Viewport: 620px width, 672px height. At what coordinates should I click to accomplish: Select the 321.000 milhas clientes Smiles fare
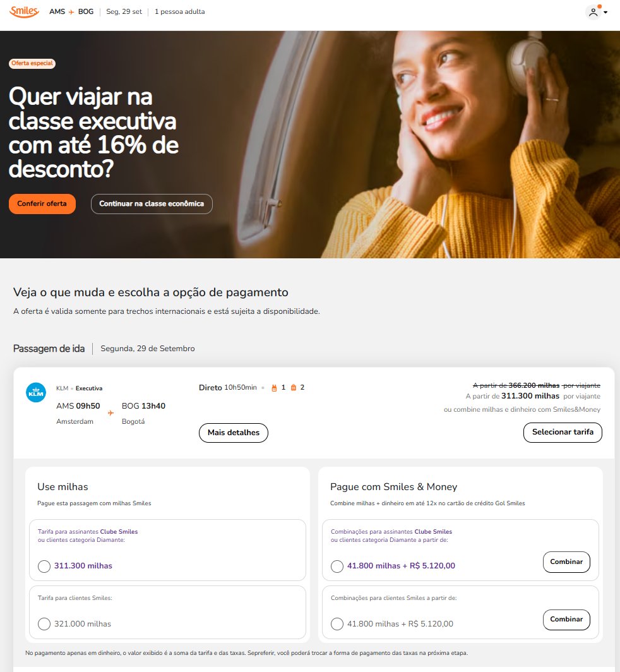point(44,624)
